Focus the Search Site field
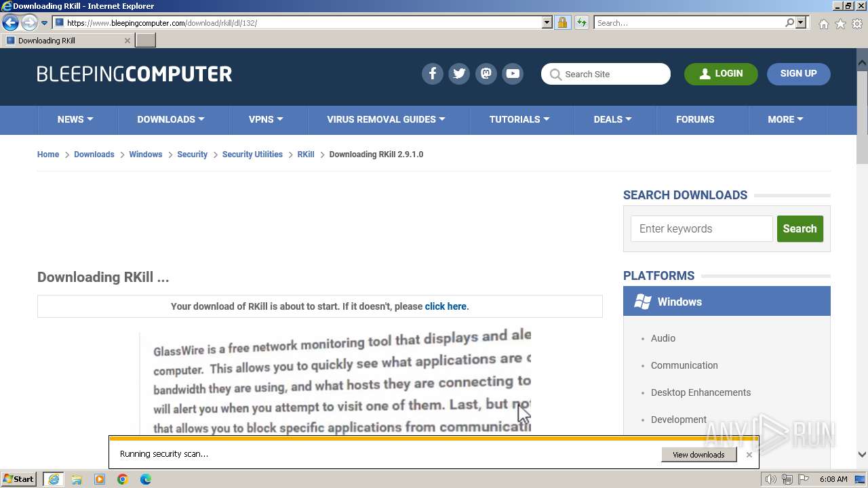This screenshot has width=868, height=488. click(x=606, y=74)
